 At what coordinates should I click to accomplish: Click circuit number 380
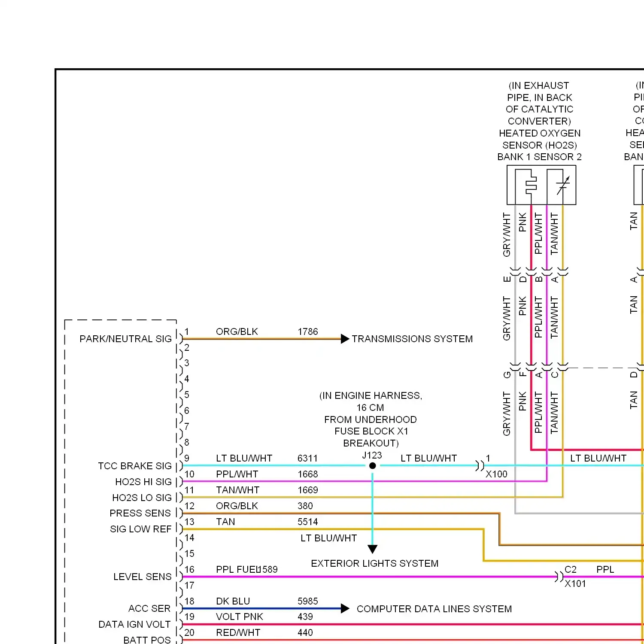(x=305, y=506)
